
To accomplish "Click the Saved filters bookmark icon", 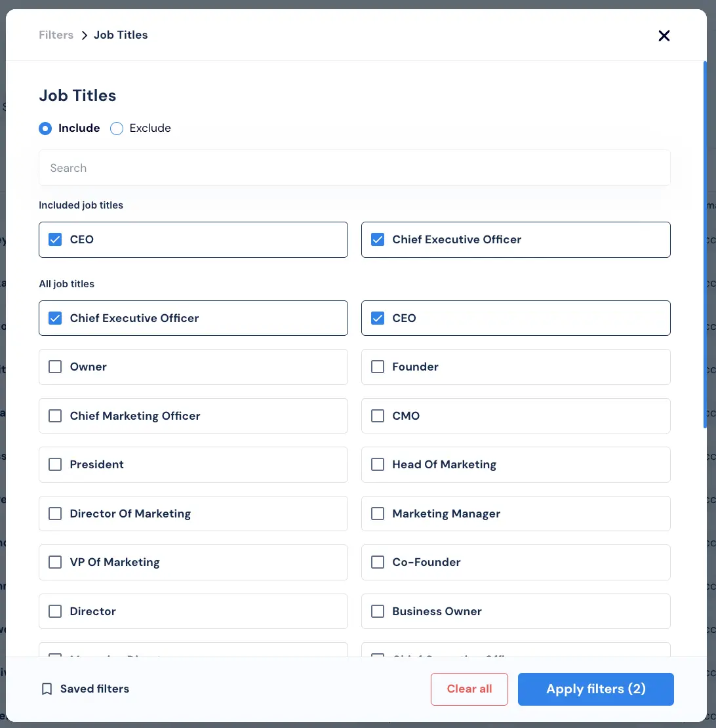I will pyautogui.click(x=47, y=689).
